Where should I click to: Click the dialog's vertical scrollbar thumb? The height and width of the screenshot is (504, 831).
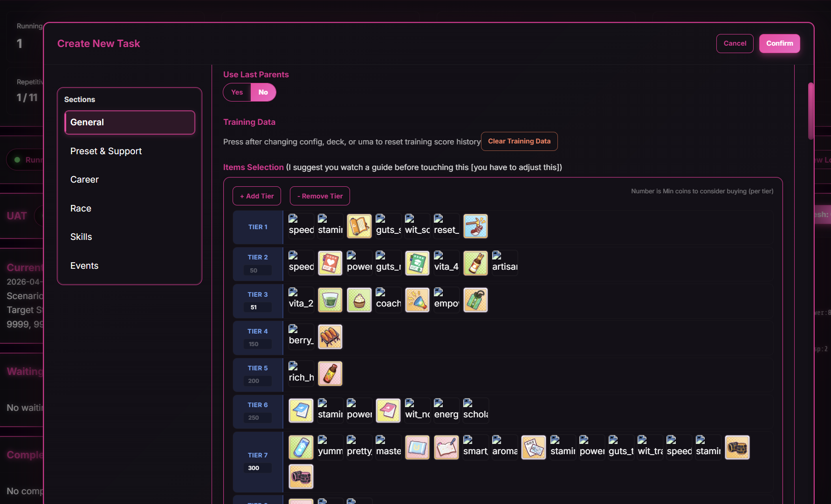pos(811,111)
